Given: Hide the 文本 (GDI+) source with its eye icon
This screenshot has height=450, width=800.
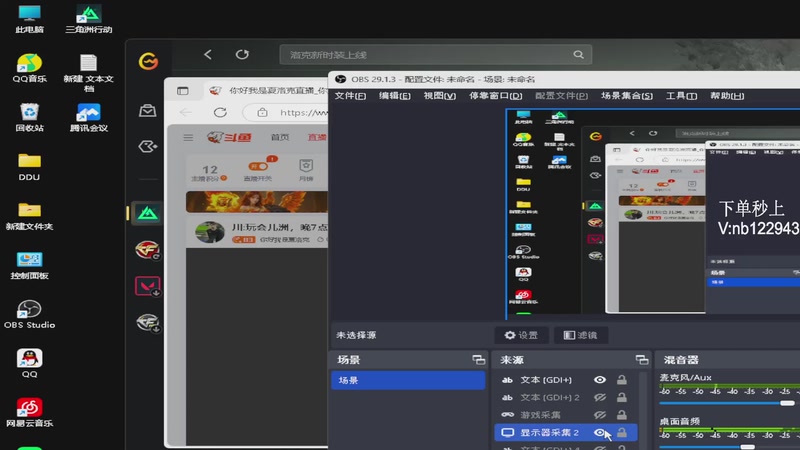Looking at the screenshot, I should [600, 380].
